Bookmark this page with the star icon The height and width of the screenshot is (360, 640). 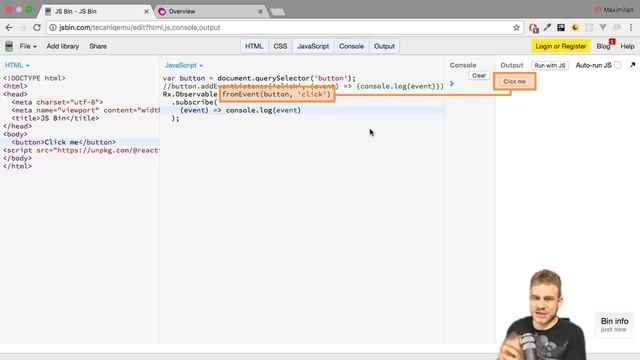(x=516, y=28)
